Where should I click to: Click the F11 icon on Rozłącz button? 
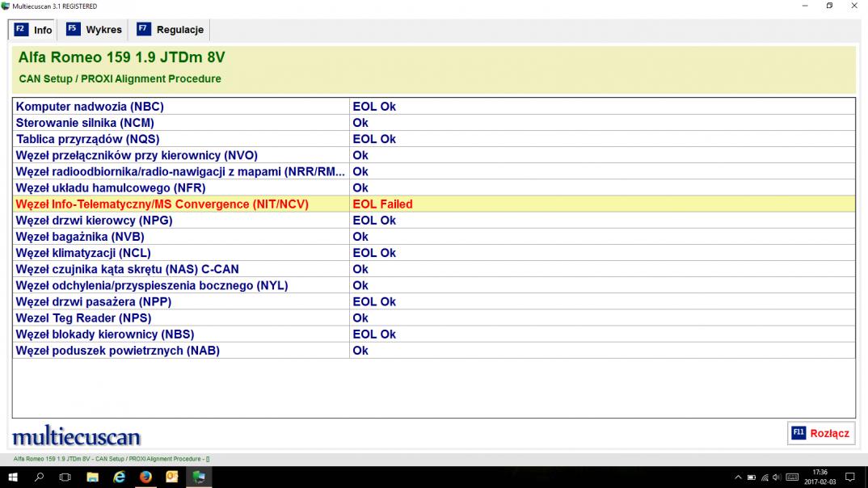[x=798, y=433]
